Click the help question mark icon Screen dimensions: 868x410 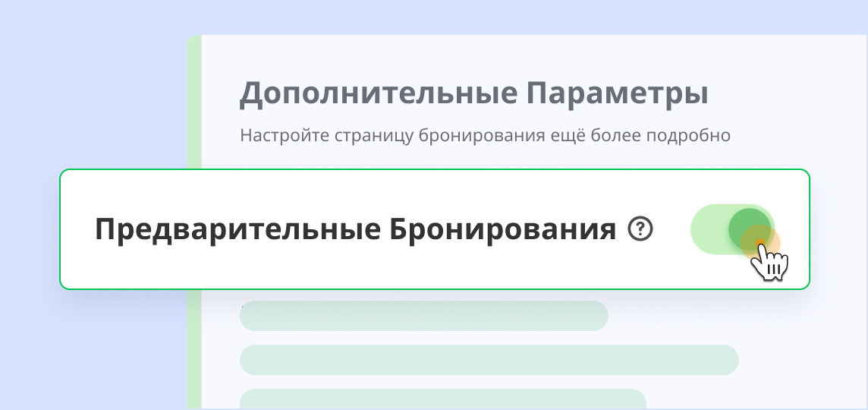[x=640, y=229]
